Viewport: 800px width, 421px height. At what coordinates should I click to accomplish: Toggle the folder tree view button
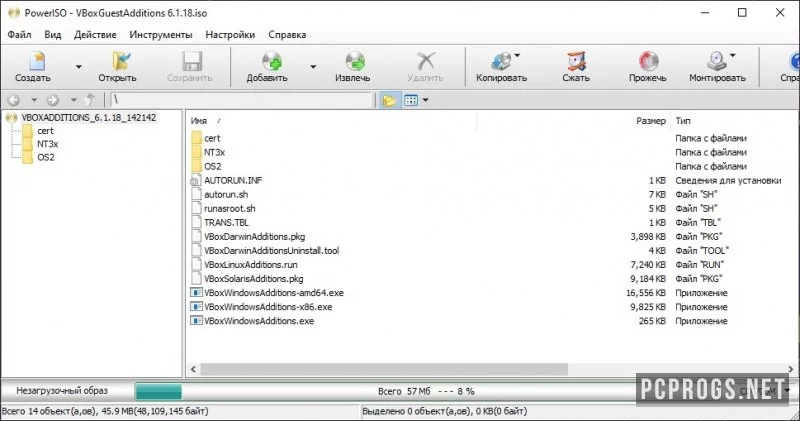[x=389, y=101]
